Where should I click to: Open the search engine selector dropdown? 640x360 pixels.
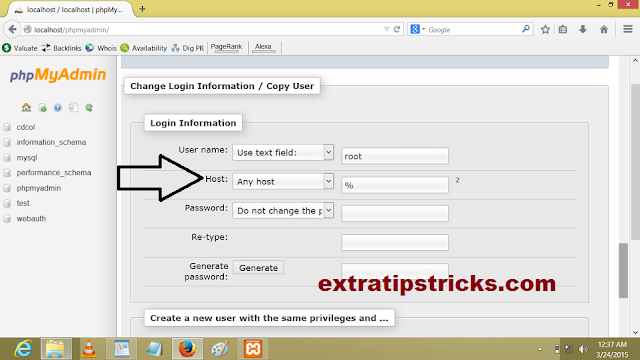[x=418, y=29]
